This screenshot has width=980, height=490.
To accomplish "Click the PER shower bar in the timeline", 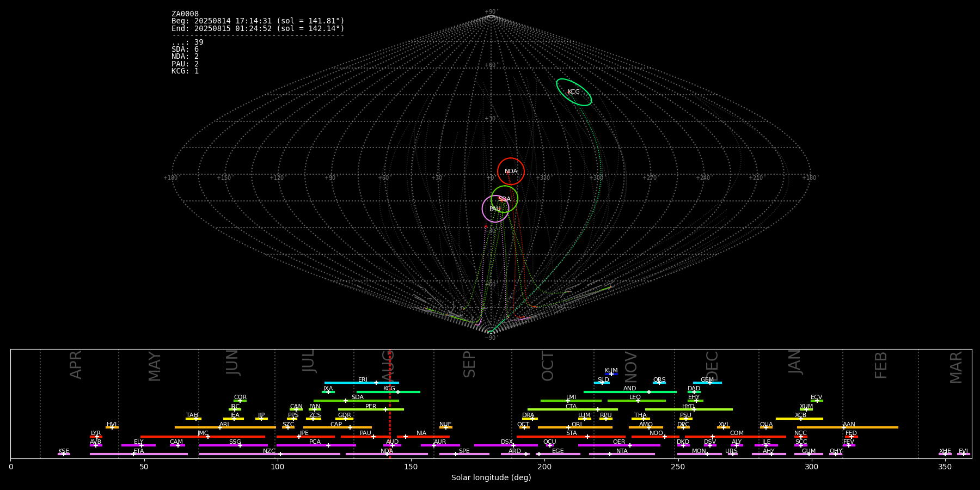I will [371, 409].
